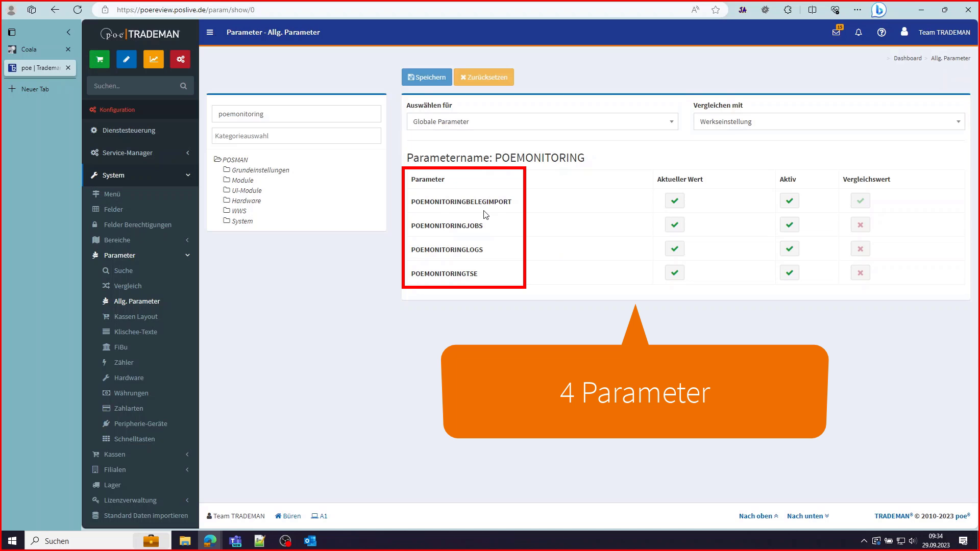Click the Zurücksetzen button
The image size is (980, 551).
click(484, 77)
